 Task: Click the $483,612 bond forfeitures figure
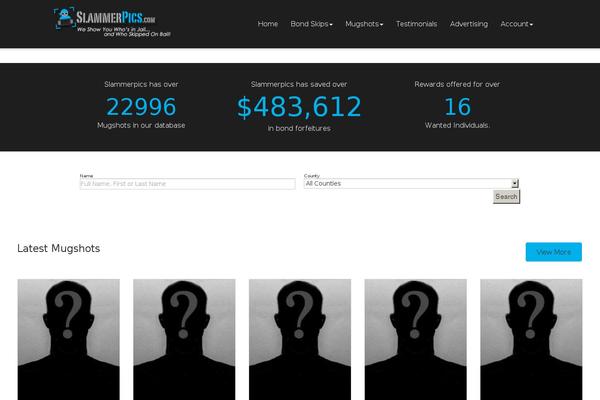click(x=299, y=107)
